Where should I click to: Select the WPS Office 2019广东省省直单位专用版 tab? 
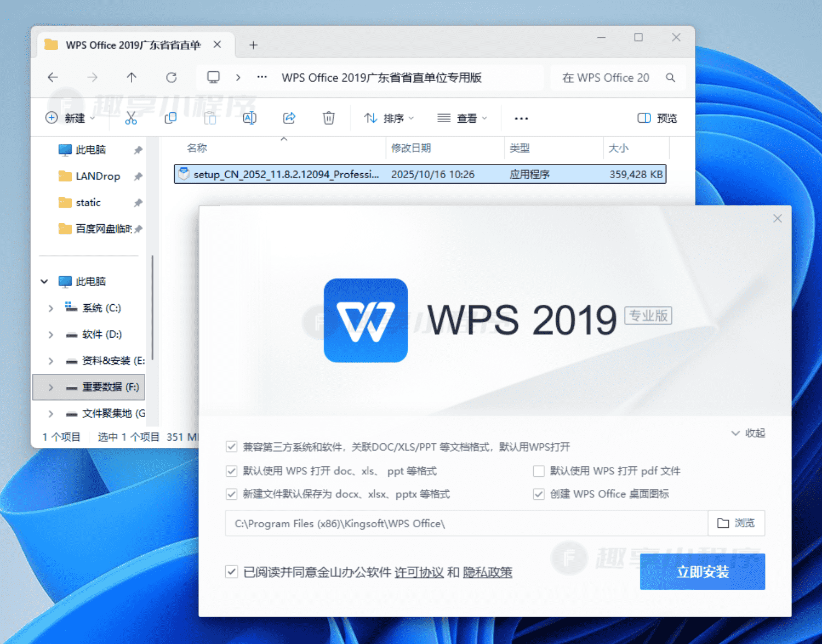point(132,45)
